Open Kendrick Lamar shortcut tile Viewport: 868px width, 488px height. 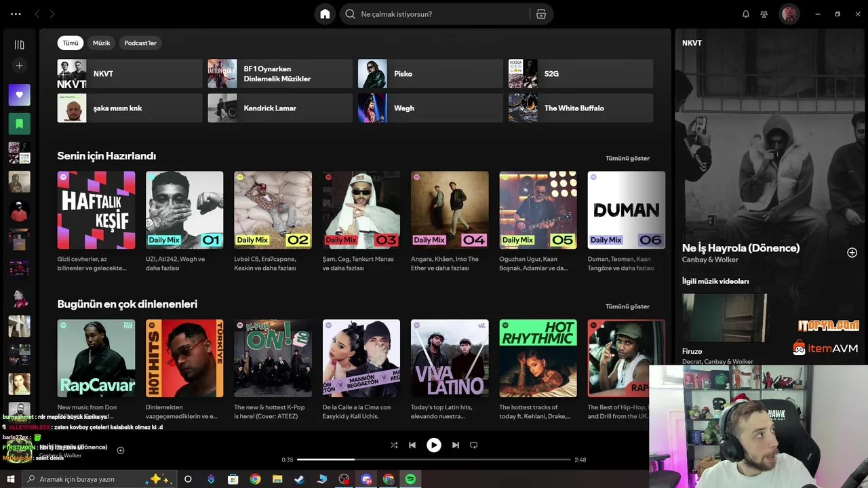(x=280, y=108)
